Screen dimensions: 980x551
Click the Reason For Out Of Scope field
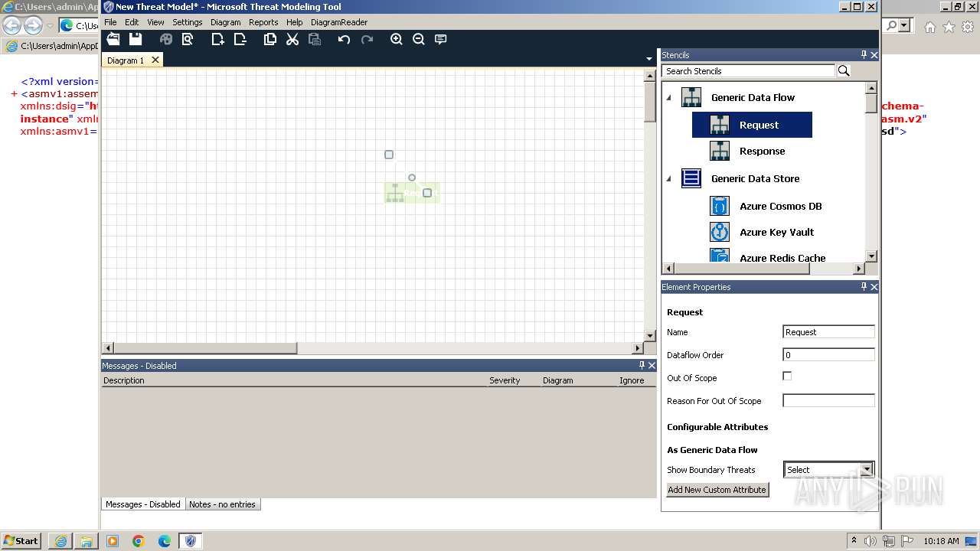(x=828, y=401)
